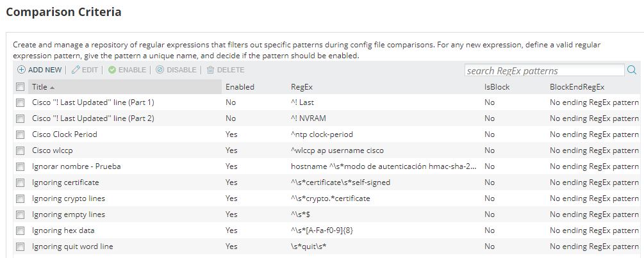Click the Delete trash icon
644x258 pixels.
point(210,70)
